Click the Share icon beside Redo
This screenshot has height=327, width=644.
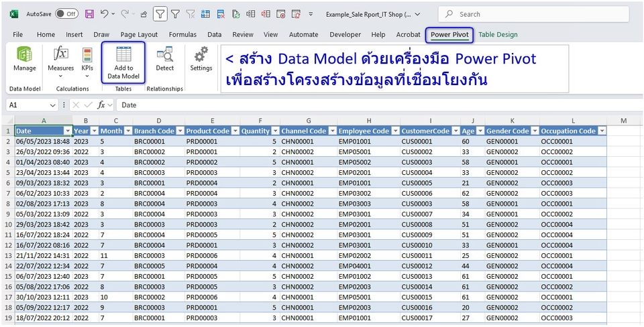tap(144, 14)
